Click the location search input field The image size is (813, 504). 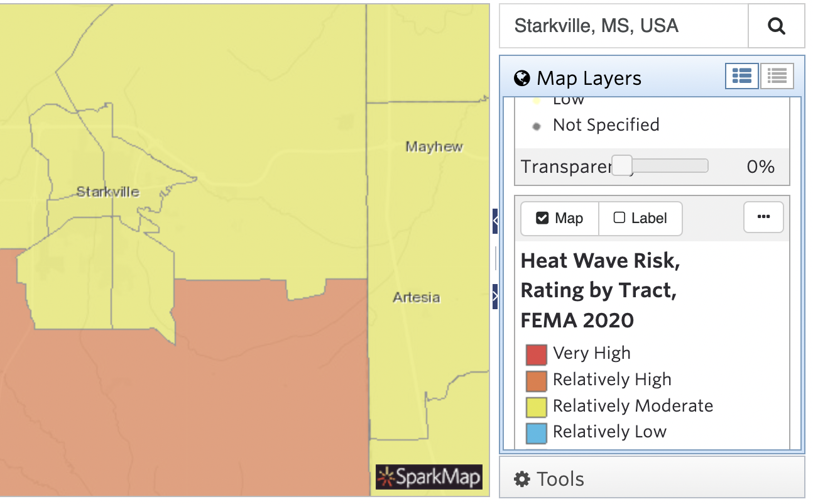tap(623, 26)
